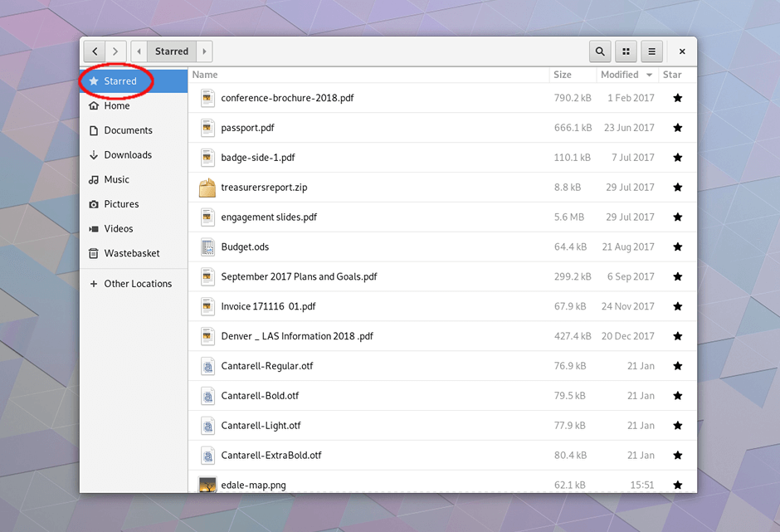Viewport: 780px width, 532px height.
Task: Open Pictures in the sidebar
Action: [x=134, y=204]
